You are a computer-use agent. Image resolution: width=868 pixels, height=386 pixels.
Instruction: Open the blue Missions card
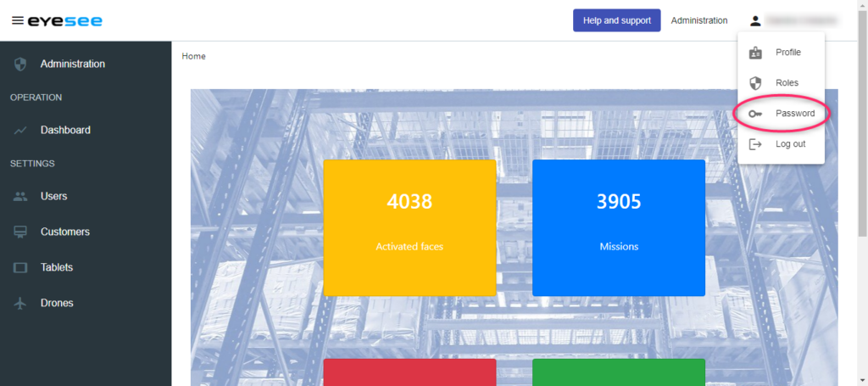618,227
